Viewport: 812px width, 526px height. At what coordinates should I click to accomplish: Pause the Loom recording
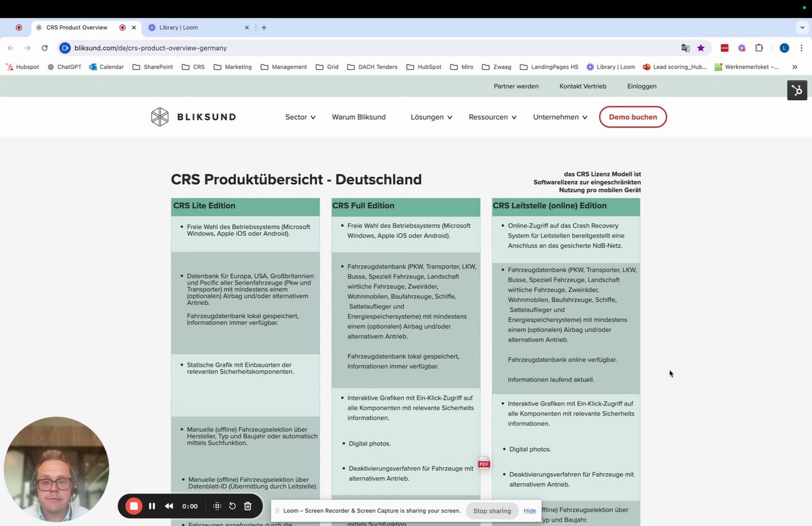click(152, 506)
